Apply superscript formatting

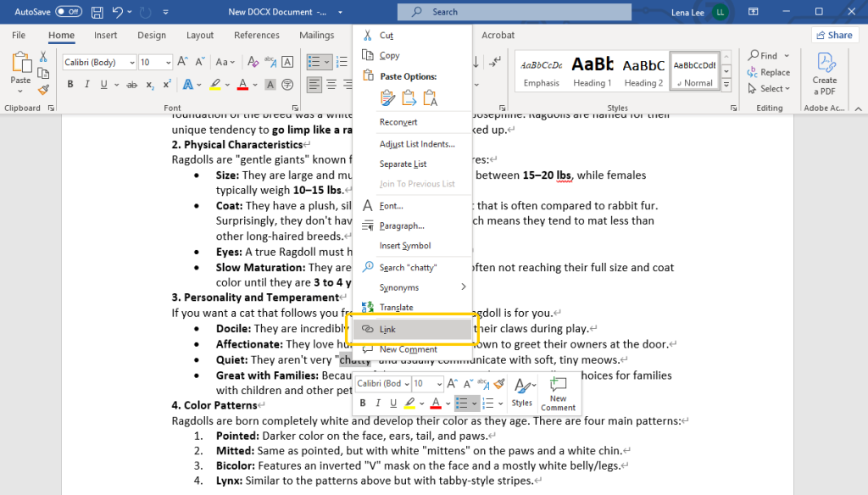(166, 84)
